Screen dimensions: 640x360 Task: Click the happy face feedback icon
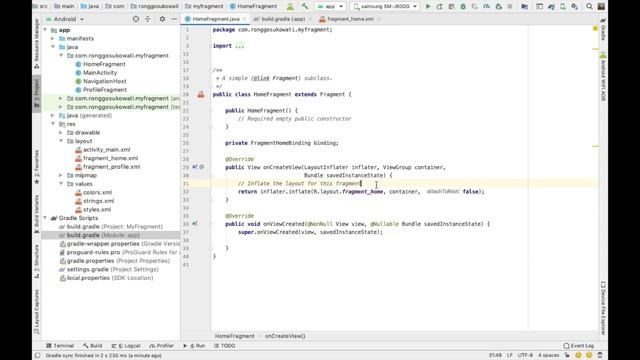(x=578, y=356)
